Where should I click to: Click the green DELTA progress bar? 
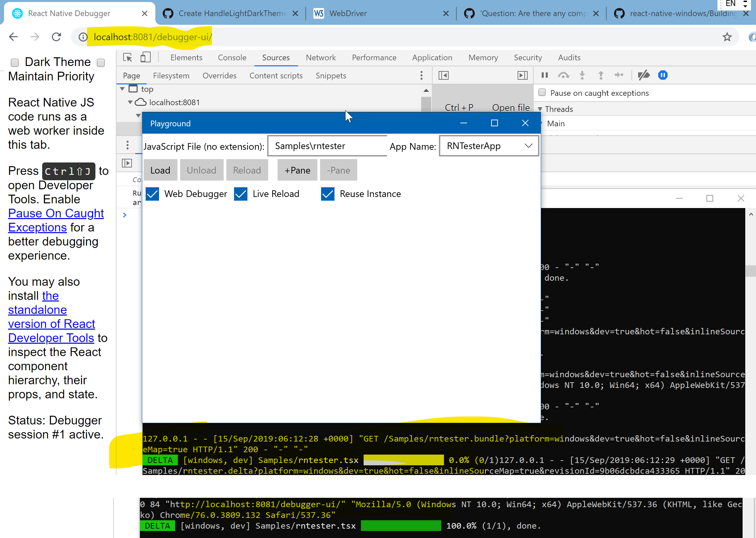coord(400,526)
